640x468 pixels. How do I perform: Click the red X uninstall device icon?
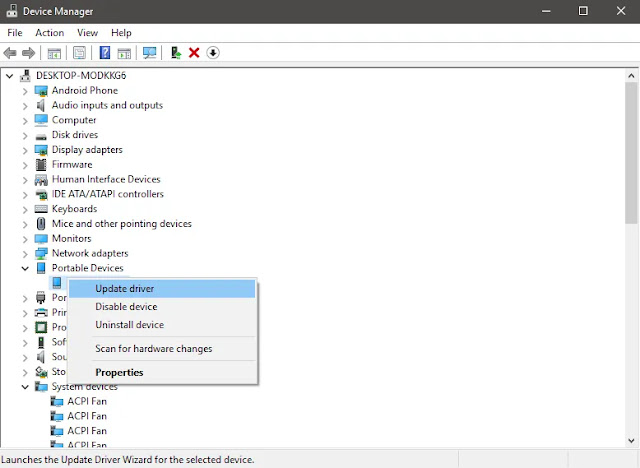[x=194, y=53]
